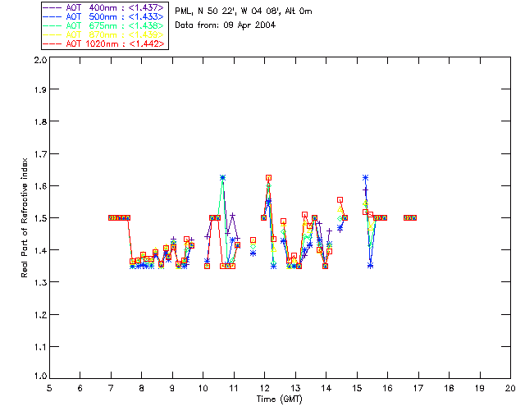Click the x-axis tick label 6

pyautogui.click(x=80, y=388)
